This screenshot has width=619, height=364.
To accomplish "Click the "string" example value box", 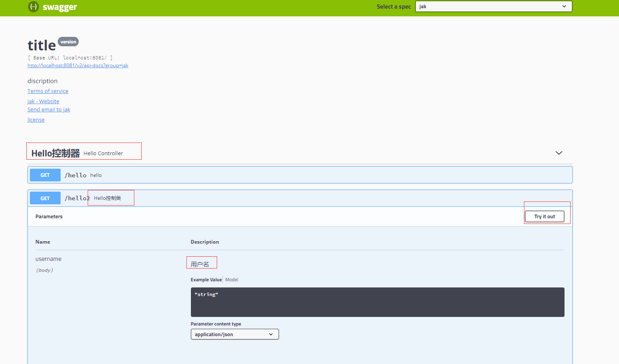I will (377, 302).
